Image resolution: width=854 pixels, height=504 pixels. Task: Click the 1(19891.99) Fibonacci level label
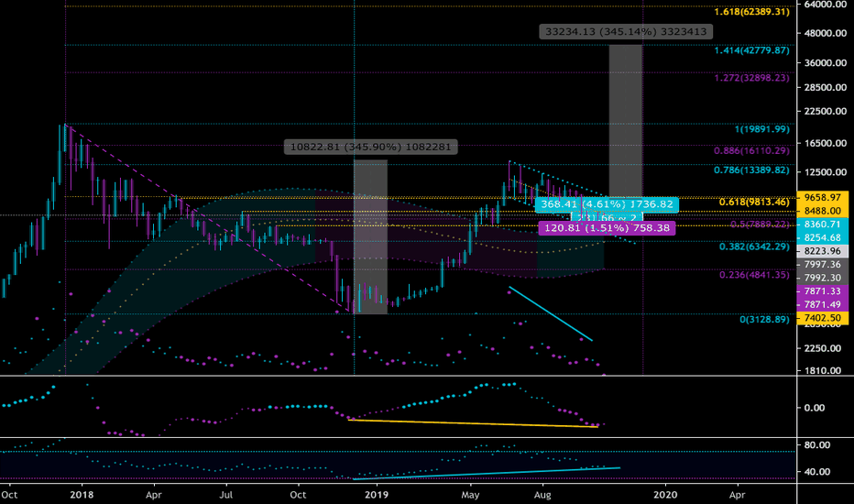coord(761,129)
